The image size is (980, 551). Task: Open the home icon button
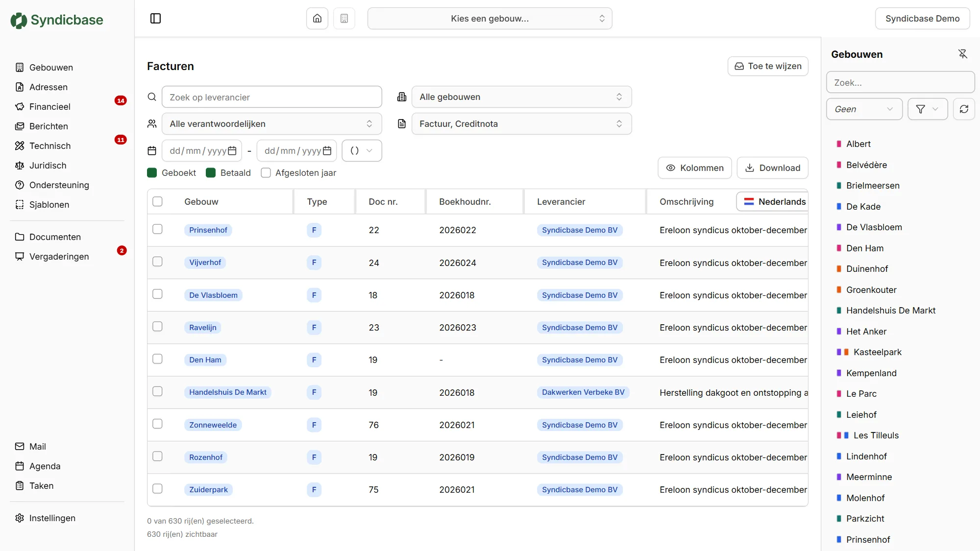pyautogui.click(x=317, y=19)
